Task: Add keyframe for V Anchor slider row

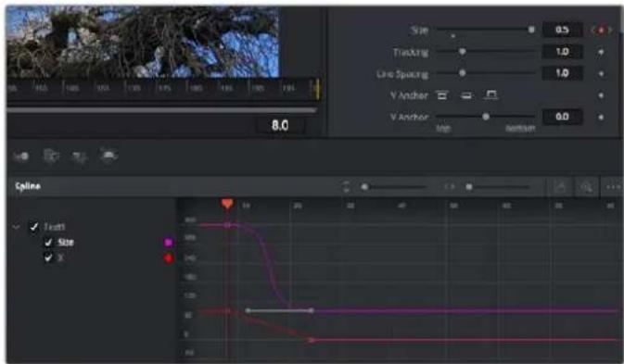Action: click(601, 118)
